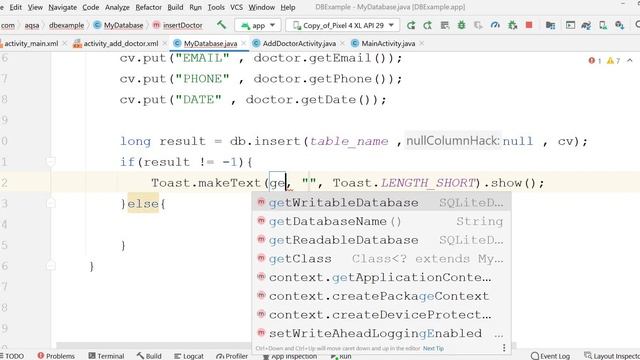The height and width of the screenshot is (360, 640).
Task: Open the Edit menu
Action: (x=16, y=7)
